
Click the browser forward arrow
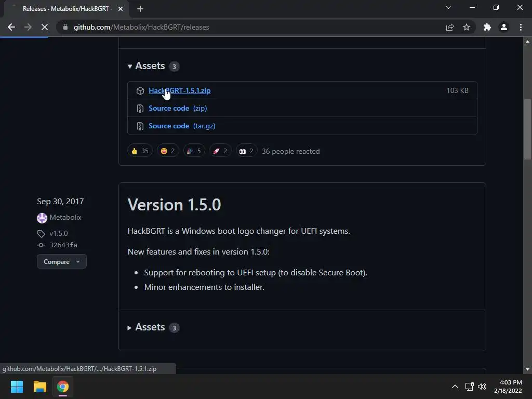pos(28,27)
